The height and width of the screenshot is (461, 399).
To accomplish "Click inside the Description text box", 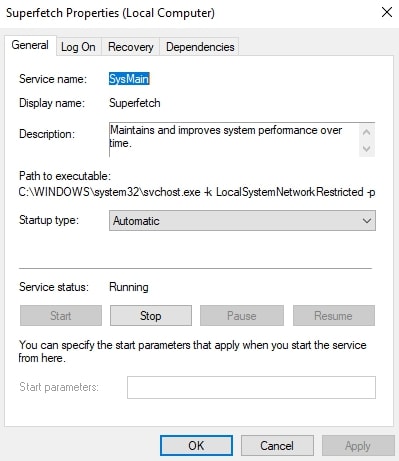I will [234, 139].
